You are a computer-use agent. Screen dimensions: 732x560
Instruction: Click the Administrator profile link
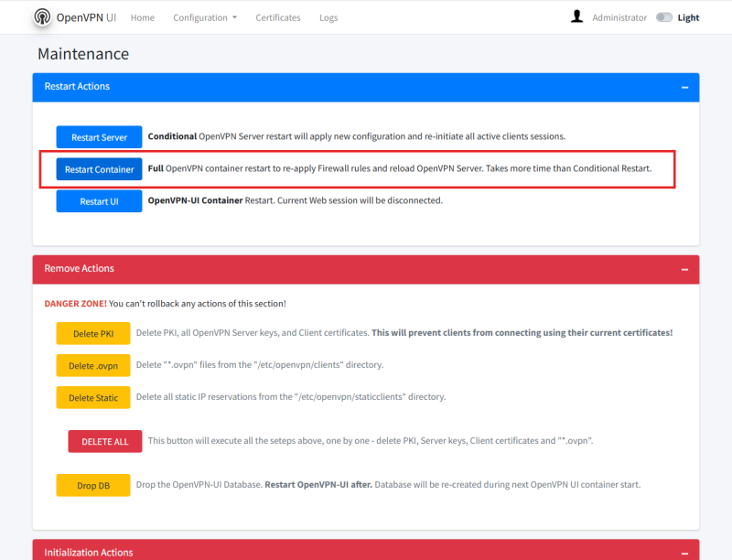(x=619, y=17)
